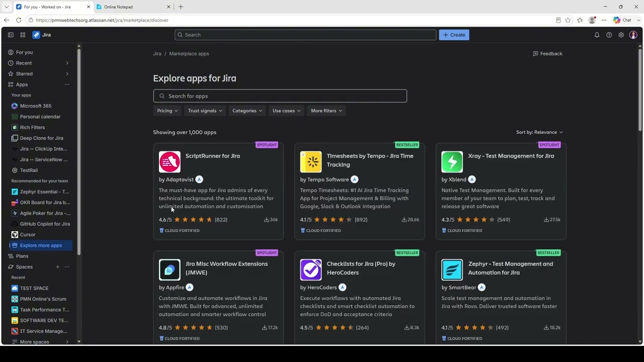Select Explore more apps in sidebar
This screenshot has height=362, width=644.
click(41, 245)
